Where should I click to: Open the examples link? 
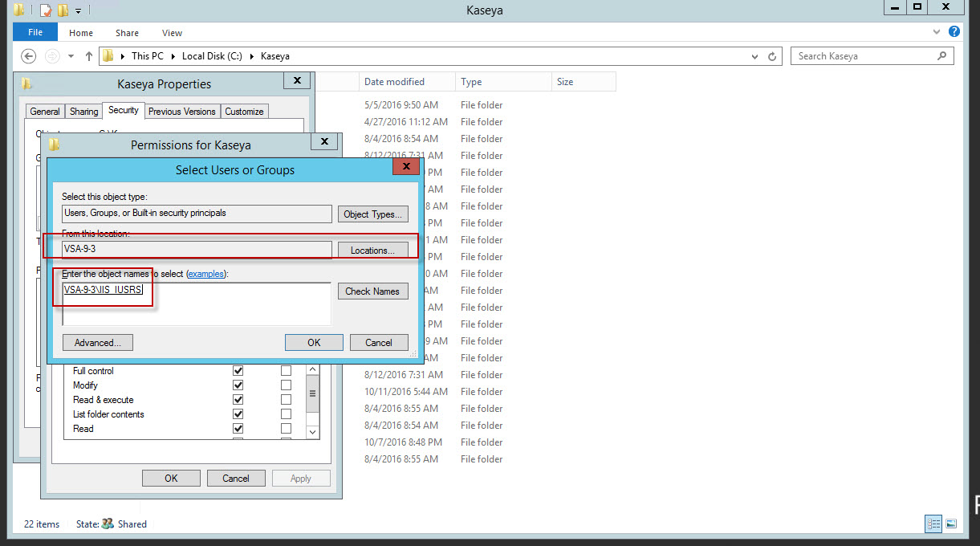(x=206, y=274)
